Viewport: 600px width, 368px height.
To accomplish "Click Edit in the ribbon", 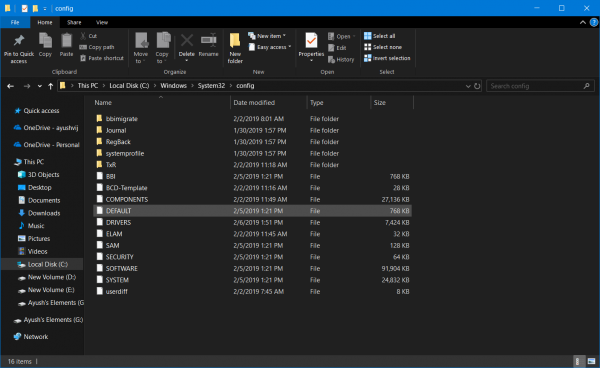I will (337, 48).
